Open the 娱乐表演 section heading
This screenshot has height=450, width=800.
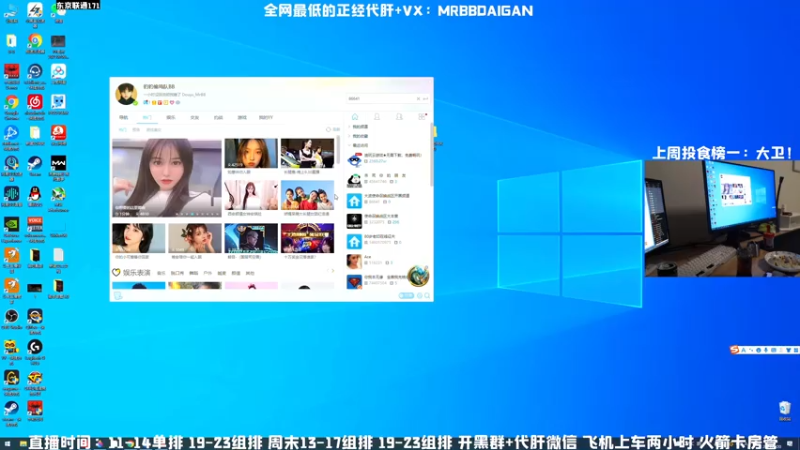coord(137,273)
